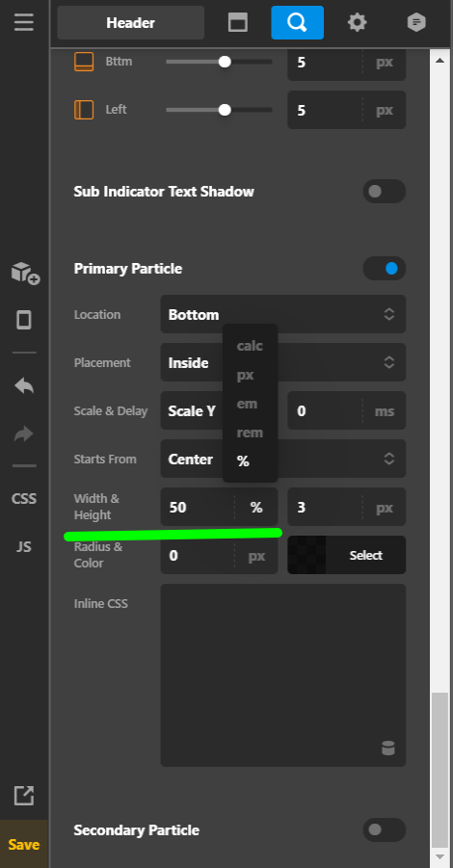
Task: Click the Save button
Action: point(24,844)
